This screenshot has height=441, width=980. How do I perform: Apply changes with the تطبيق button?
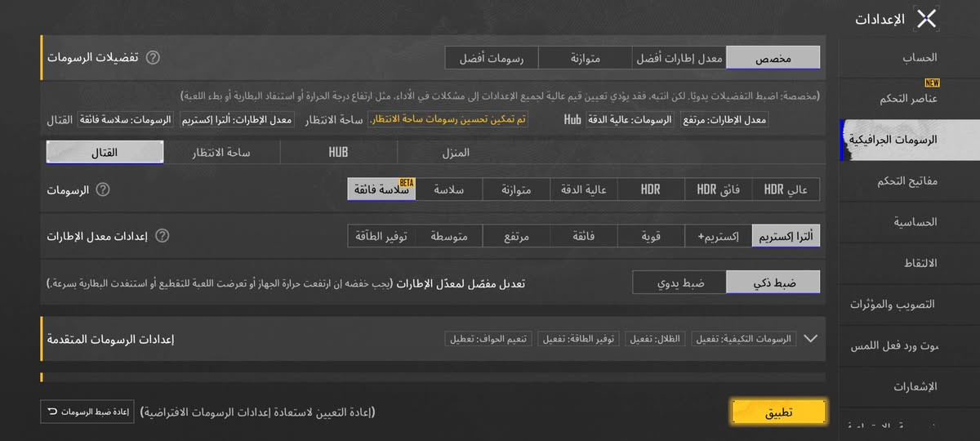coord(778,412)
